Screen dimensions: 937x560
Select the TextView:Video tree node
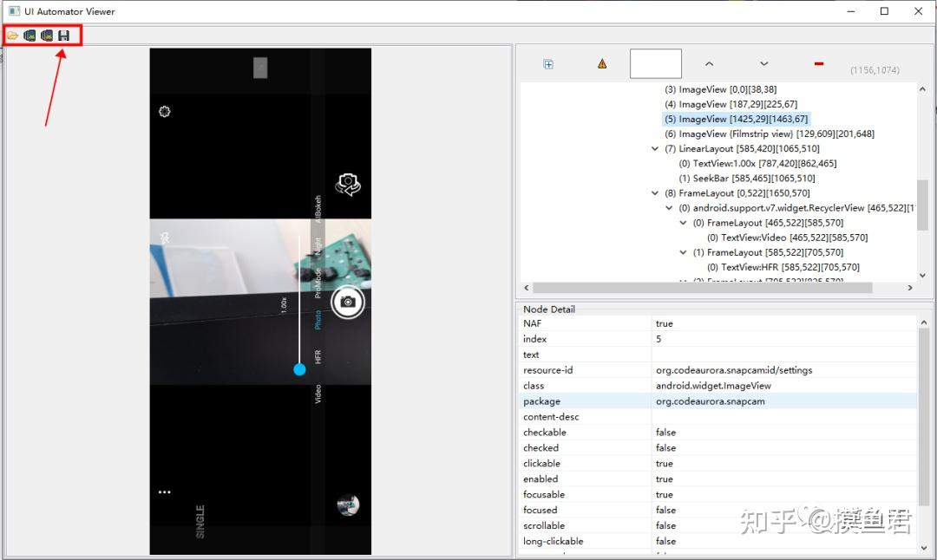(787, 238)
